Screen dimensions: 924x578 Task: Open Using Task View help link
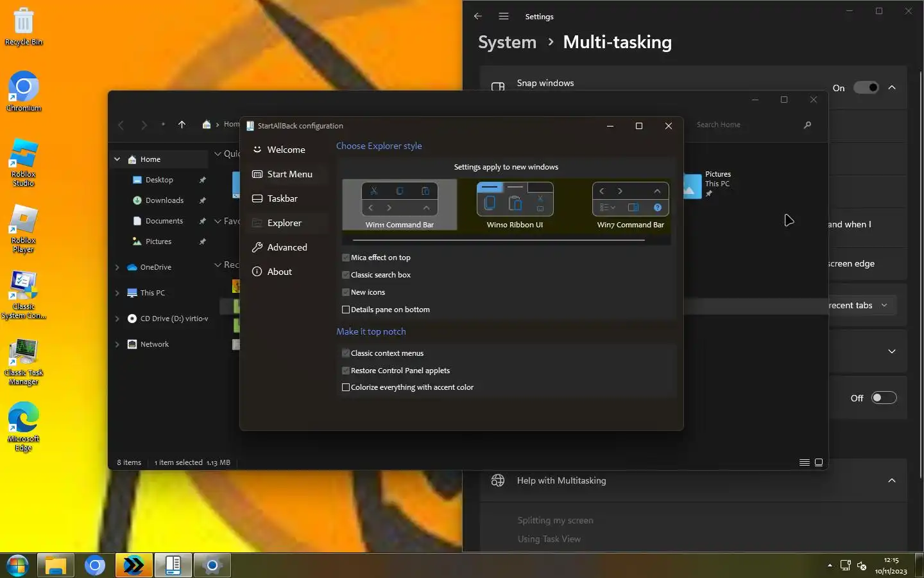[x=549, y=539]
